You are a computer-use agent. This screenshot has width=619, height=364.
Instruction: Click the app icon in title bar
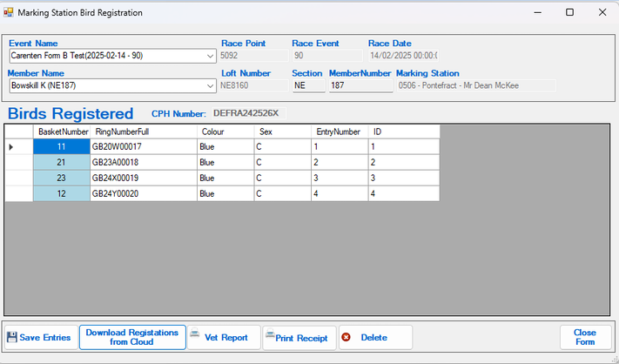[9, 12]
